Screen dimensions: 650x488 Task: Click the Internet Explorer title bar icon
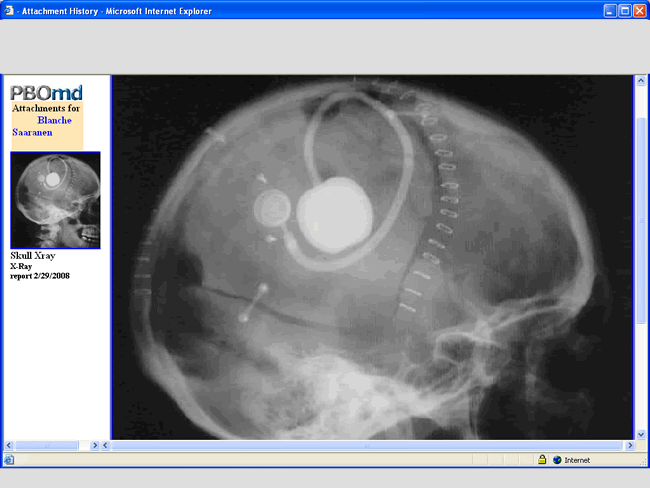[10, 10]
